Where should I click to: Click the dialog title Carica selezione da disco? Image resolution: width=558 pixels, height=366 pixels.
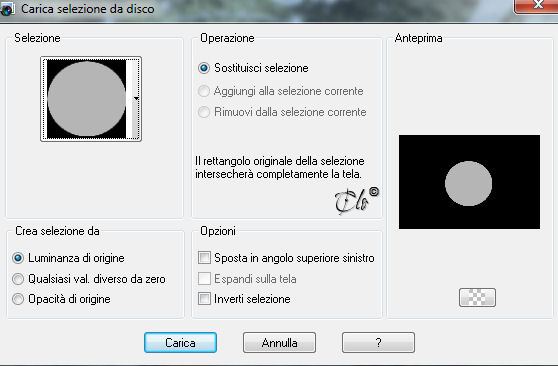(88, 9)
